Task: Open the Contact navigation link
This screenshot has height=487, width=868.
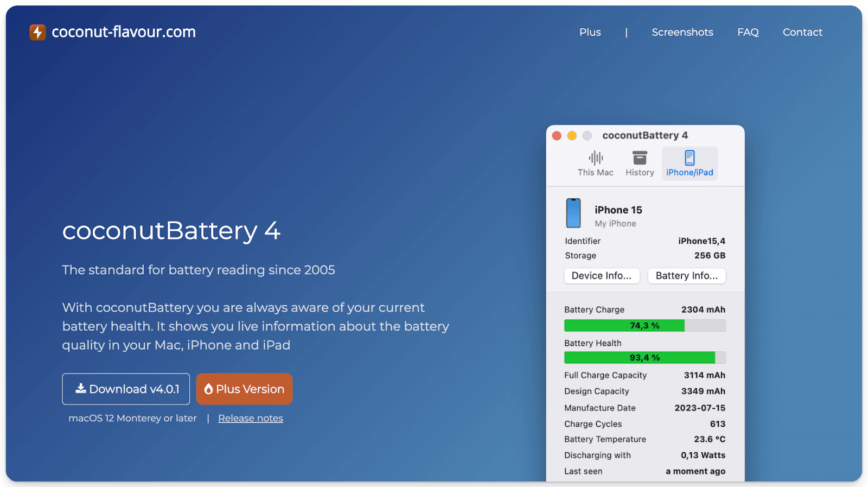Action: click(802, 32)
